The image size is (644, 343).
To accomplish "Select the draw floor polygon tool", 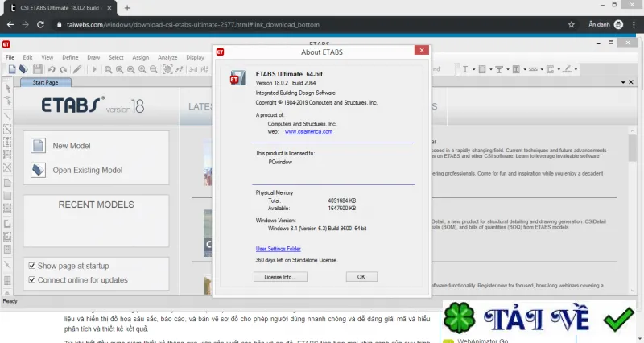I will (7, 183).
